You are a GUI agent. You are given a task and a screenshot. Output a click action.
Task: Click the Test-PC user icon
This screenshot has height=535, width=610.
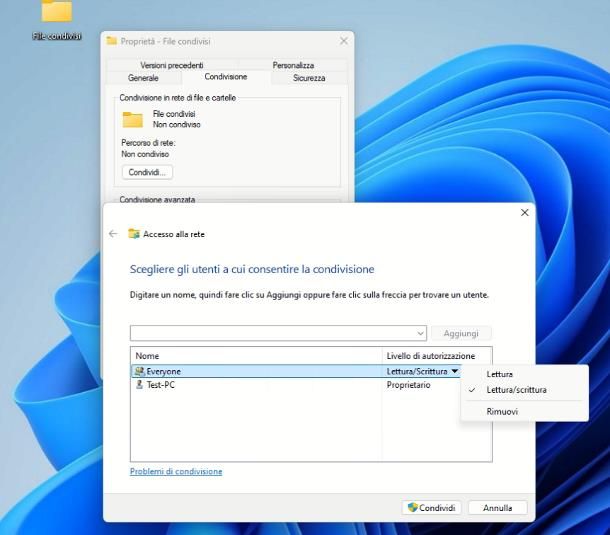click(x=139, y=385)
